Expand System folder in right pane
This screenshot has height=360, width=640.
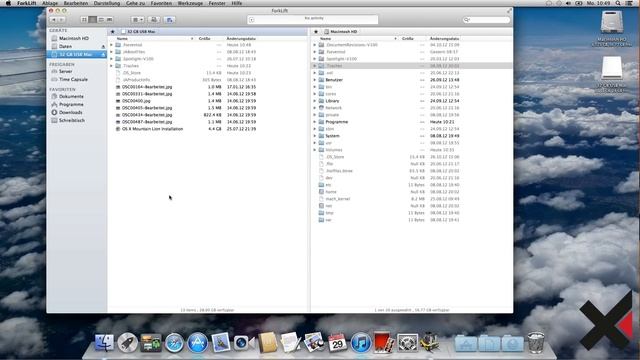tap(314, 136)
